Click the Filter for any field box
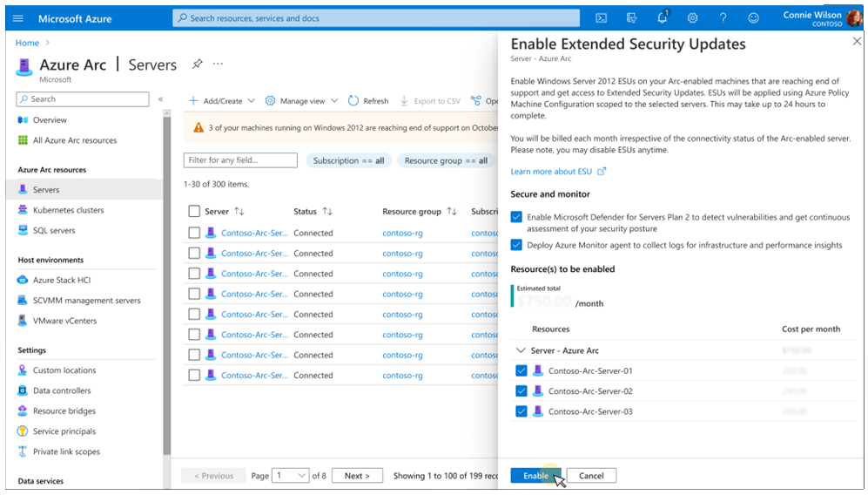Image resolution: width=868 pixels, height=495 pixels. tap(240, 160)
